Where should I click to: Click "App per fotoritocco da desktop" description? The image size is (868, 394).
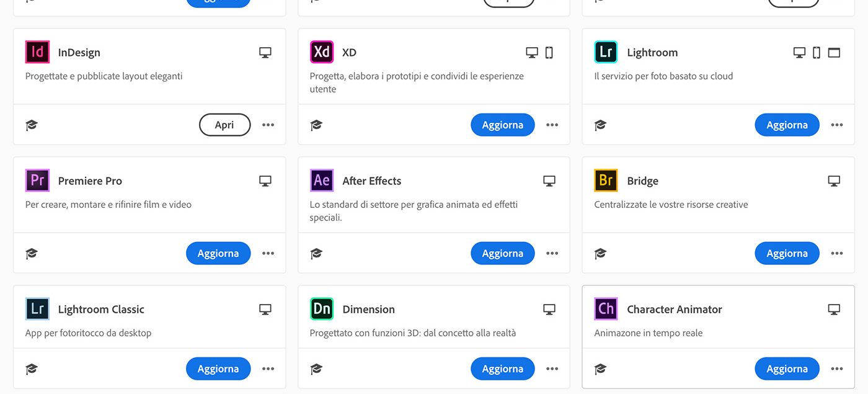click(88, 333)
